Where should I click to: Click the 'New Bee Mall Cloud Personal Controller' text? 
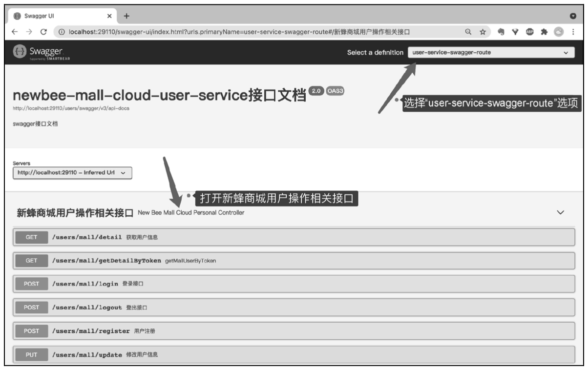[x=191, y=213]
